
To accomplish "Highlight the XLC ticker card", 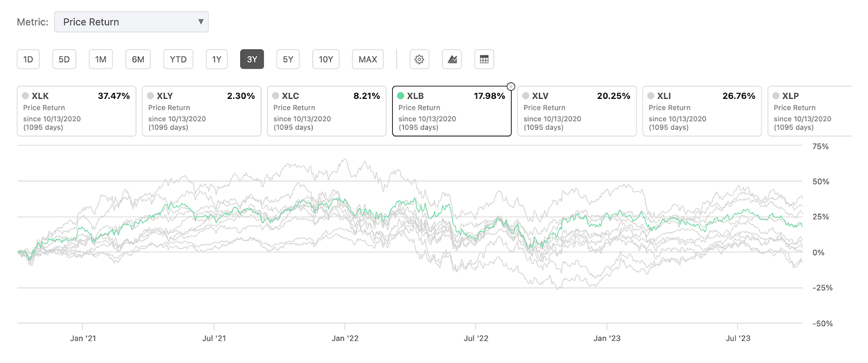I will click(x=327, y=111).
